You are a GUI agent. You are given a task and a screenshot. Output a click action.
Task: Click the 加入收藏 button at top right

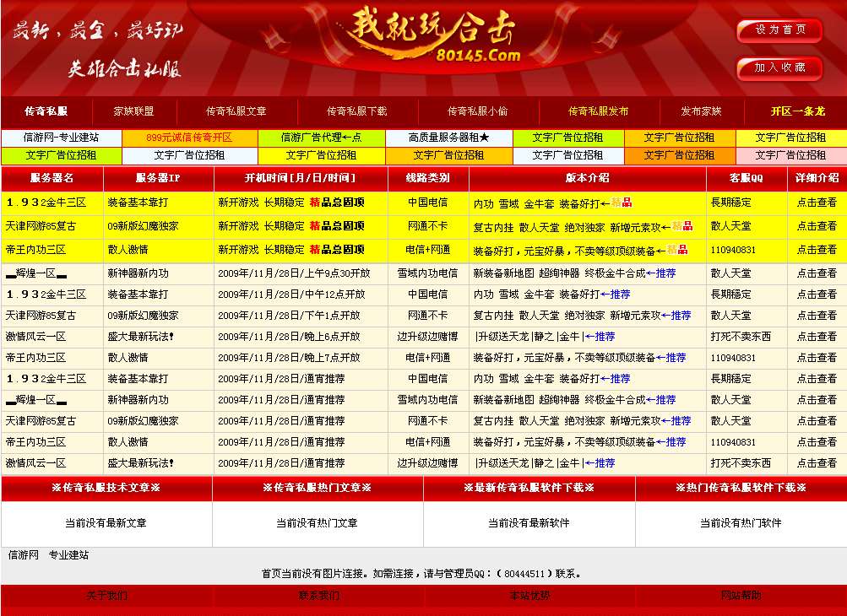(779, 69)
